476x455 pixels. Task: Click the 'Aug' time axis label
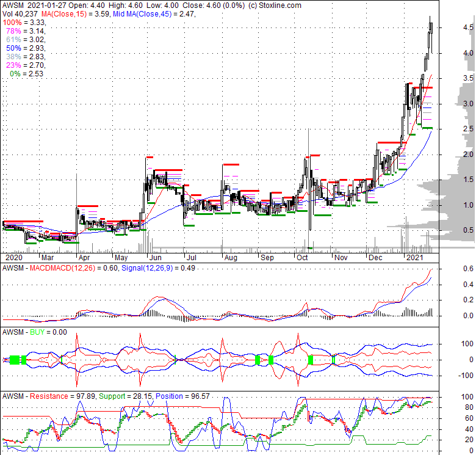pos(231,258)
